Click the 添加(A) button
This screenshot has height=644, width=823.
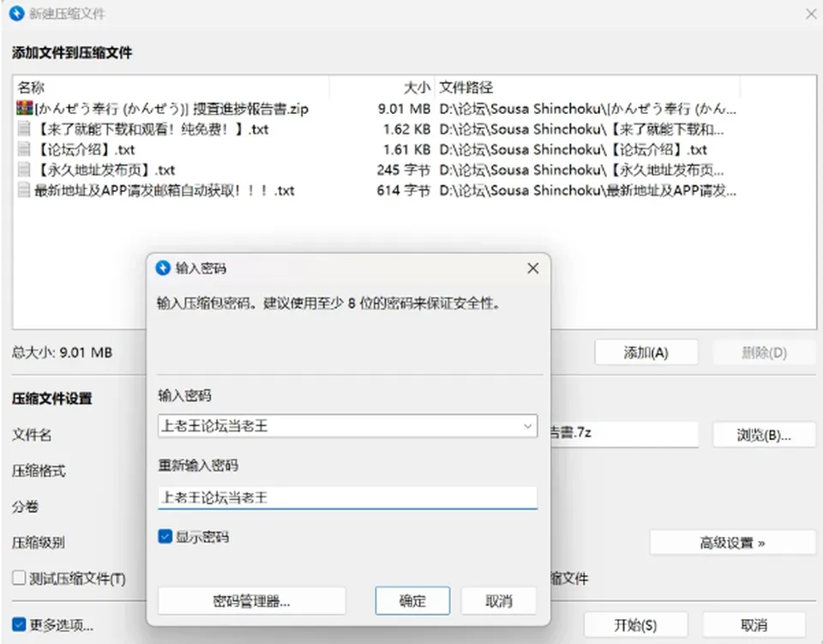646,352
